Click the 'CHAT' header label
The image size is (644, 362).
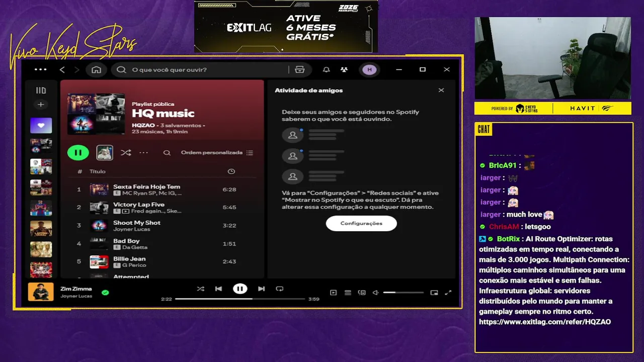pos(484,130)
